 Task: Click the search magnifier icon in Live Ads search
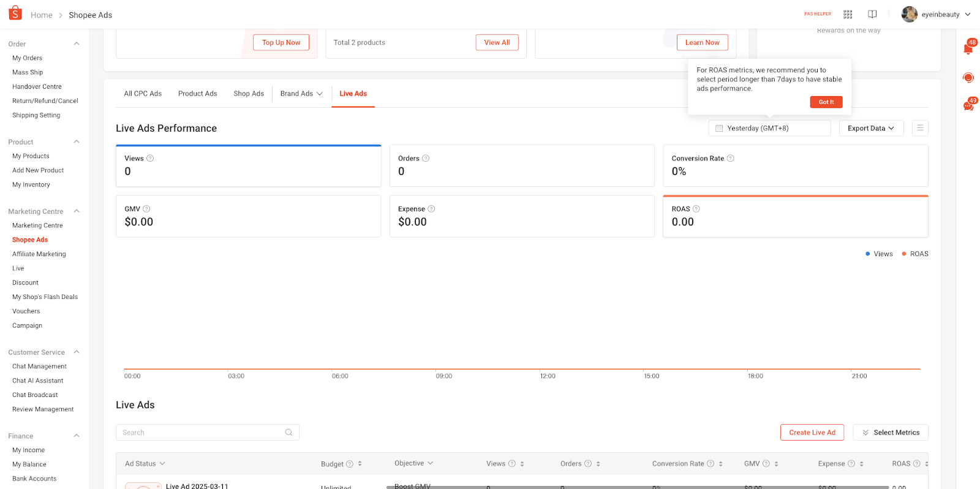pos(288,433)
